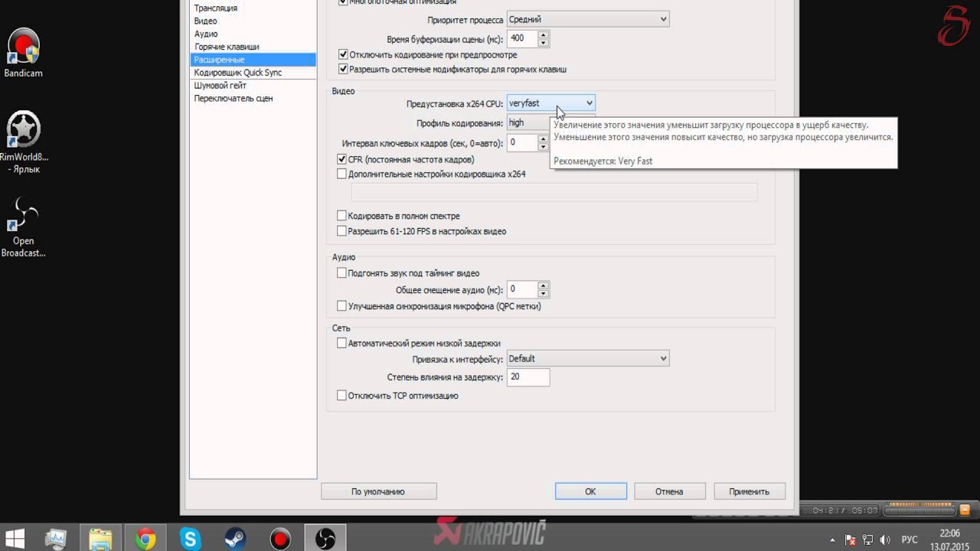Open the Windows Start menu
Screen dimensions: 980x551
15,539
